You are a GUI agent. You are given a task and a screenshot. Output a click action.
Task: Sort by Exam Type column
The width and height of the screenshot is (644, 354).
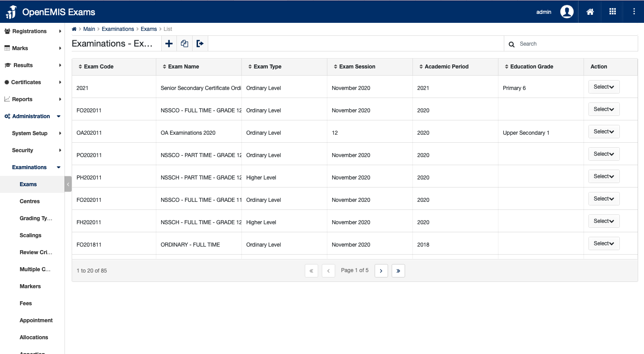pyautogui.click(x=265, y=67)
